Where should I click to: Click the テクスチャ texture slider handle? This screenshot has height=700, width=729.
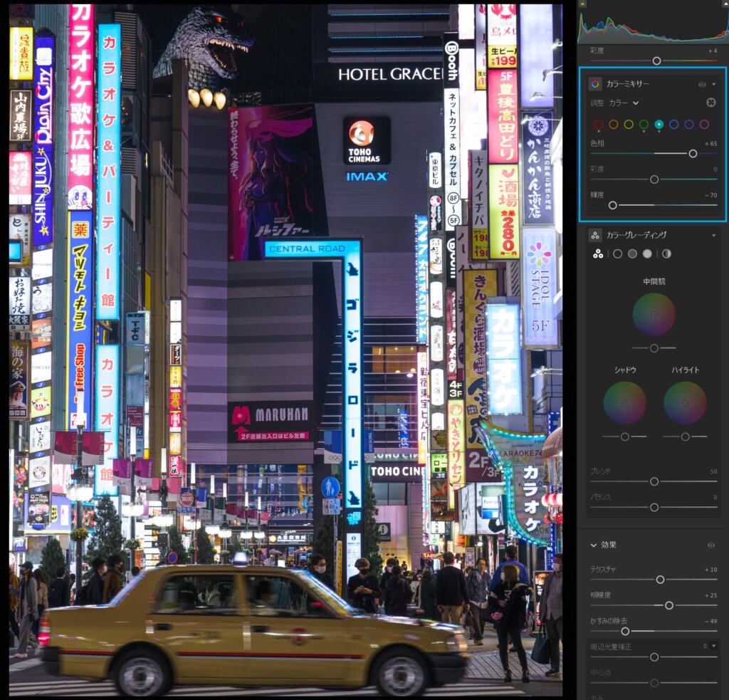click(x=660, y=580)
